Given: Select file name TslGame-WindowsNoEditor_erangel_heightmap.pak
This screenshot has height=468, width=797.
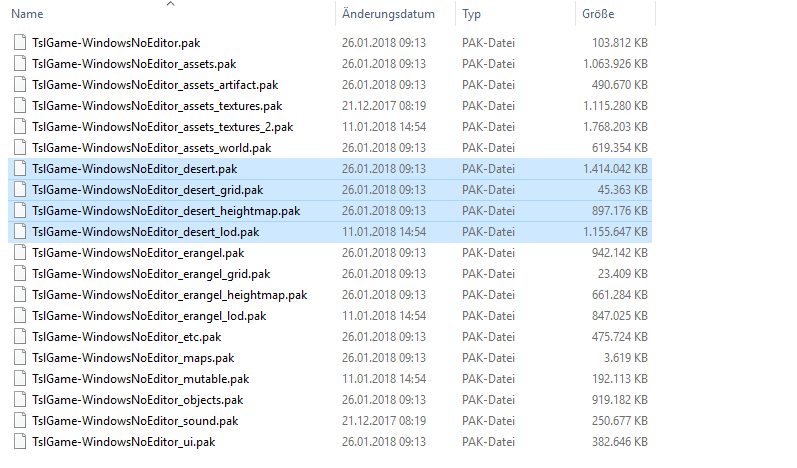Looking at the screenshot, I should [170, 295].
